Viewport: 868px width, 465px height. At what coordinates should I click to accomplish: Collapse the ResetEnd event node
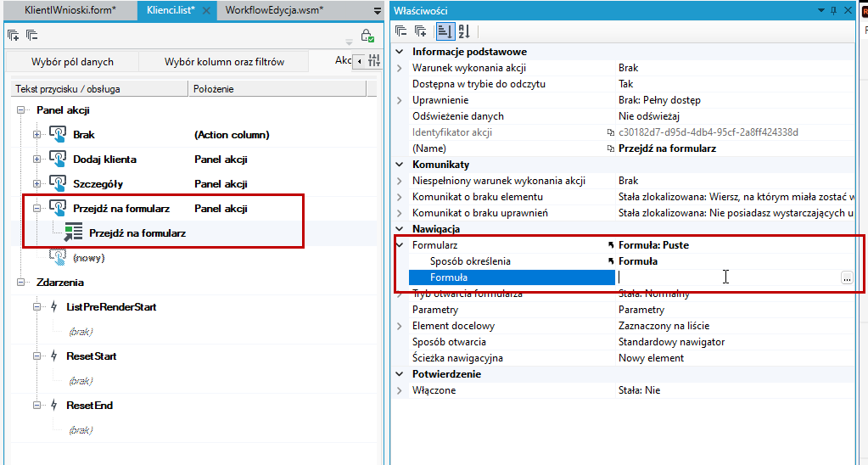[36, 406]
